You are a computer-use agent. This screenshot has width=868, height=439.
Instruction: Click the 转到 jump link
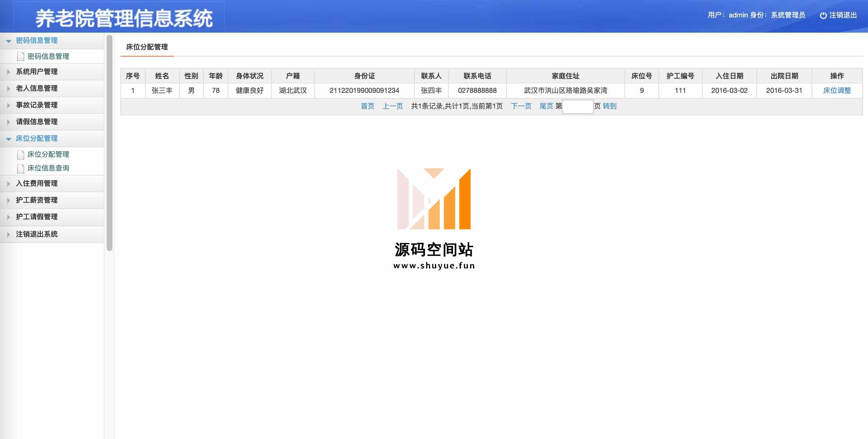pos(609,106)
